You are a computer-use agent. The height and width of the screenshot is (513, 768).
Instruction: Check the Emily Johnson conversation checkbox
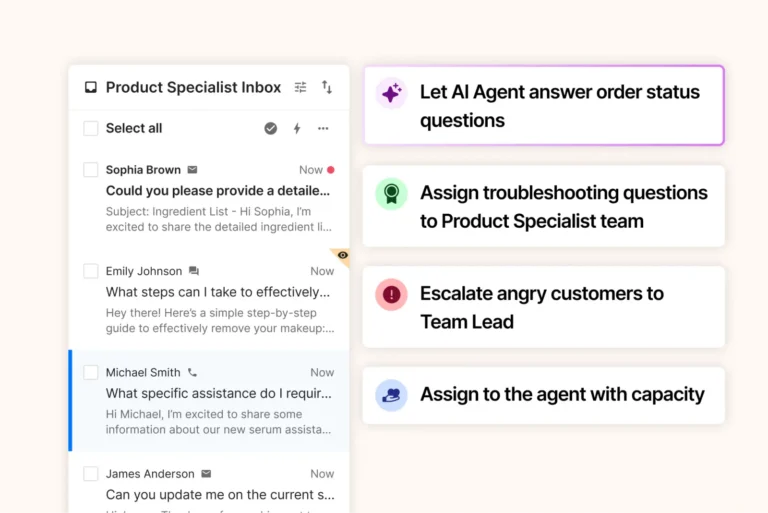(x=91, y=271)
